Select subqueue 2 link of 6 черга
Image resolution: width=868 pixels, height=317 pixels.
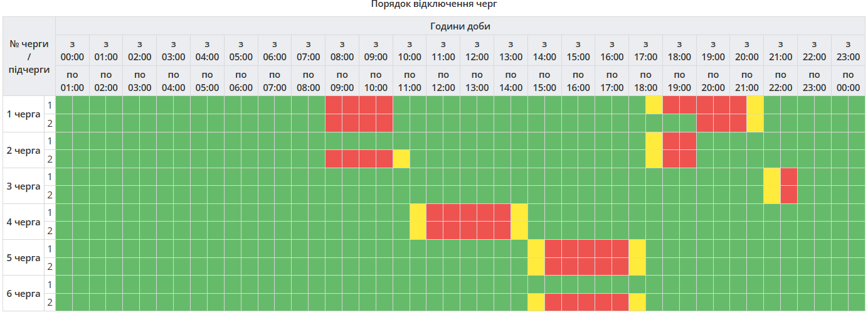tap(50, 302)
